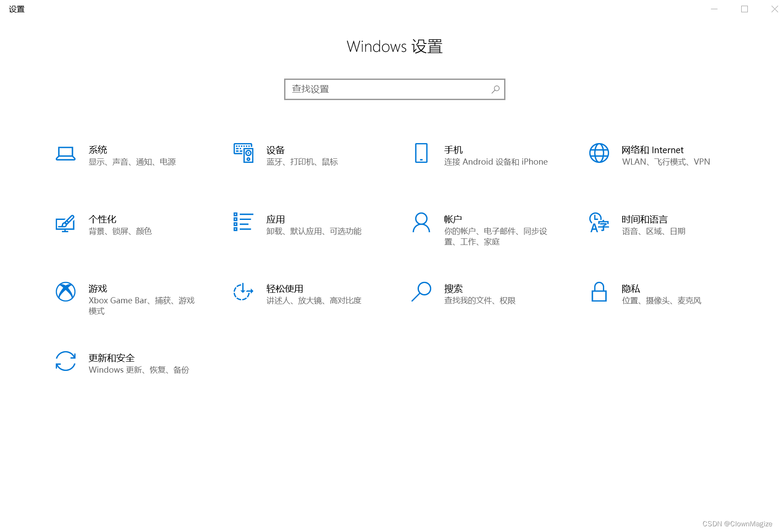Open the 游戏 settings title
This screenshot has height=532, width=779.
click(x=97, y=289)
